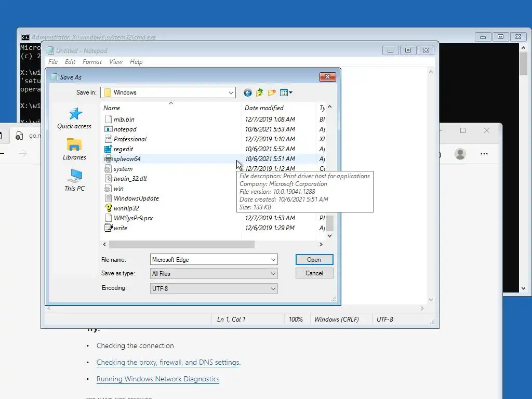Open This PC in the places bar

click(x=74, y=180)
